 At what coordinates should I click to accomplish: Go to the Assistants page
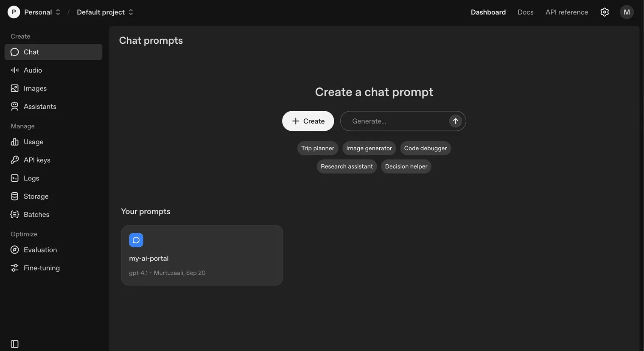tap(39, 107)
